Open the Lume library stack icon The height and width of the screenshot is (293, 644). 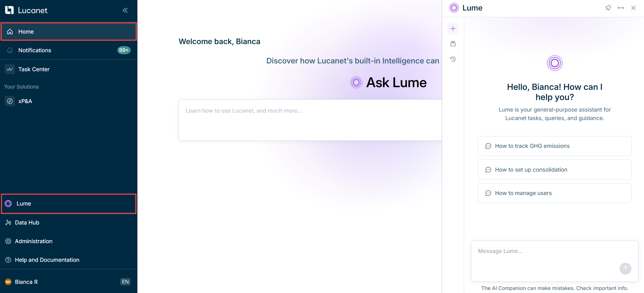click(453, 44)
